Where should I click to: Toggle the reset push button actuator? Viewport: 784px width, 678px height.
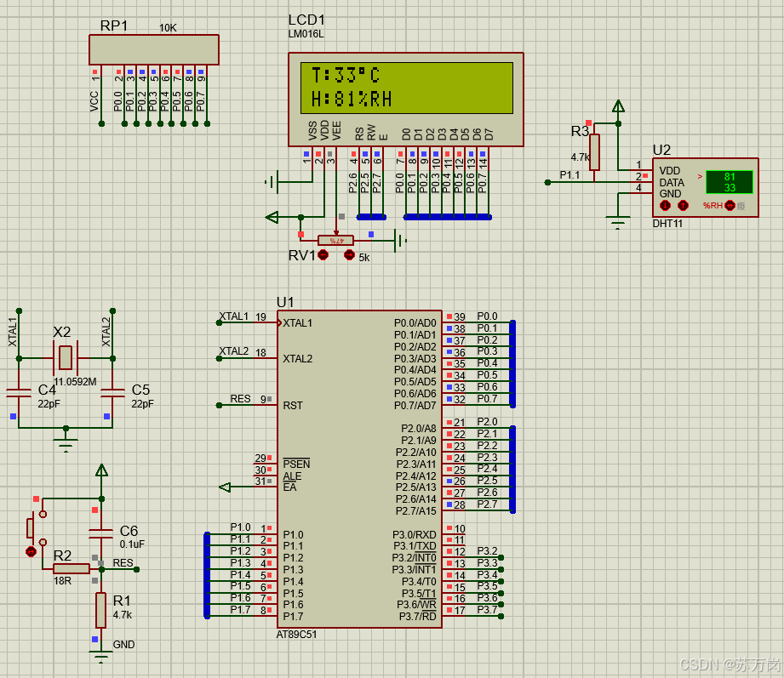31,551
